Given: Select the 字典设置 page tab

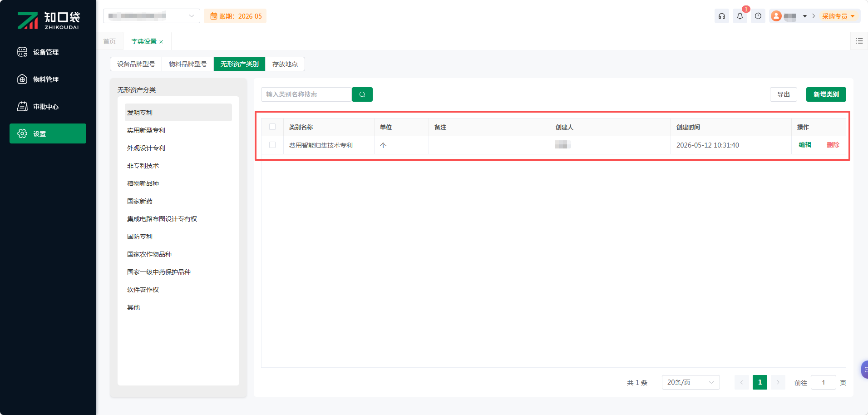Looking at the screenshot, I should [144, 41].
